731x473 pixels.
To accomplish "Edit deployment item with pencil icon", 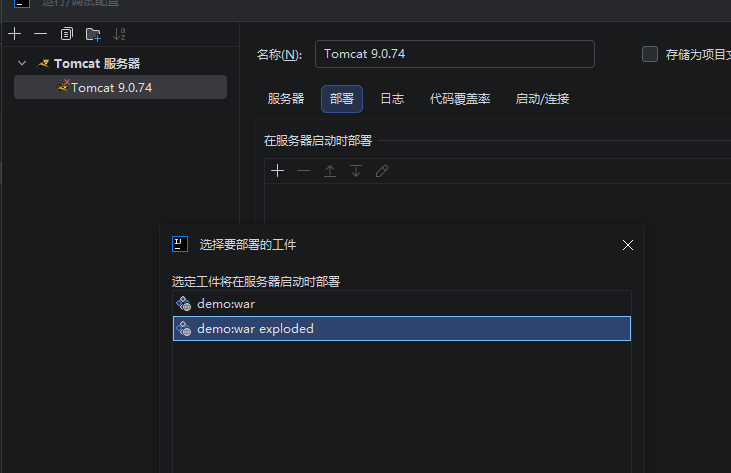I will click(382, 171).
